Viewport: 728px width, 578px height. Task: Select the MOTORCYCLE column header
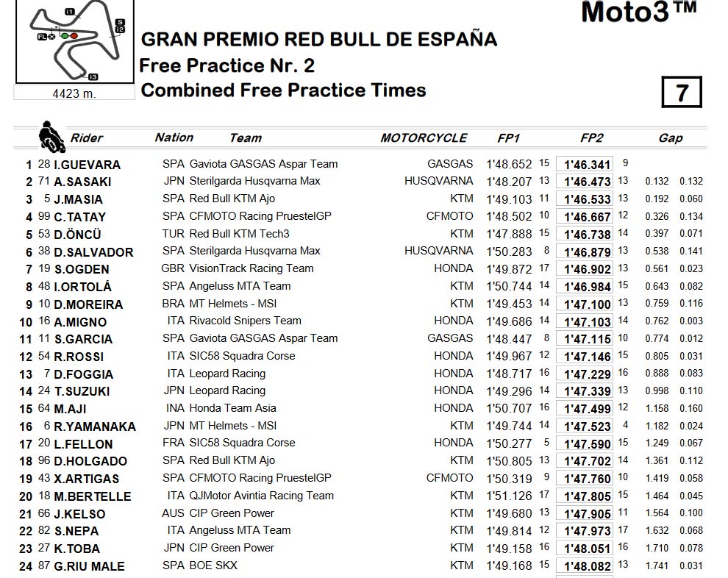point(424,138)
